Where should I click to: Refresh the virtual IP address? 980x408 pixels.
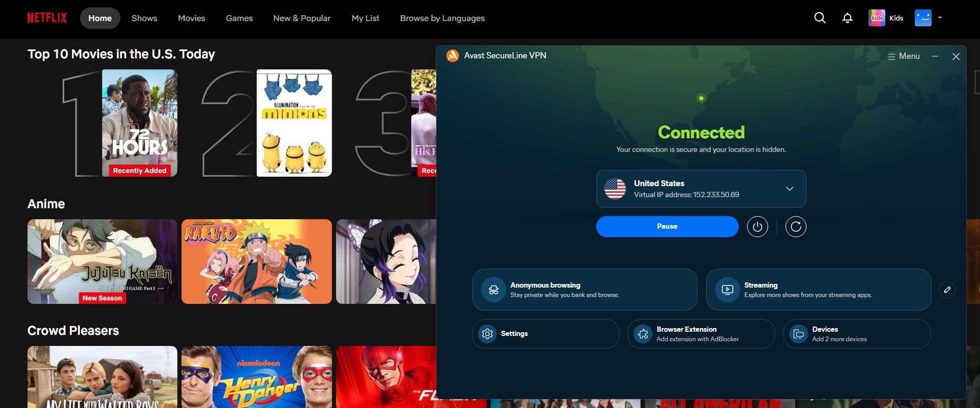(795, 227)
